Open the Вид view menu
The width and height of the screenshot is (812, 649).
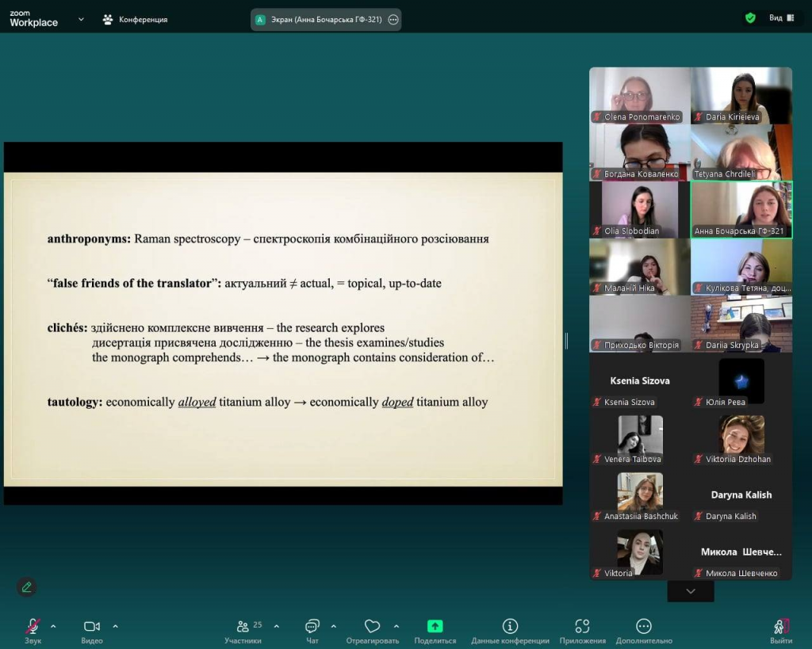tap(781, 18)
